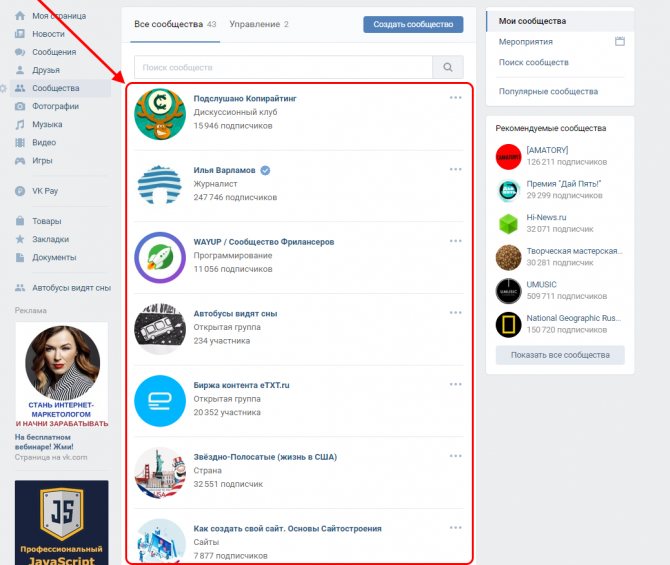Open the Автобусы видят сны sidebar shortcut
Viewport: 670px width, 565px height.
tap(62, 288)
